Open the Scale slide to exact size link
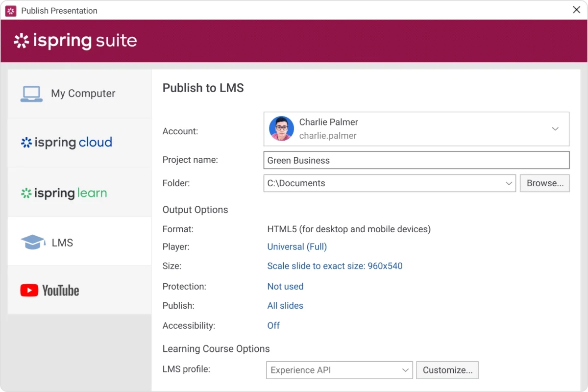 click(335, 266)
